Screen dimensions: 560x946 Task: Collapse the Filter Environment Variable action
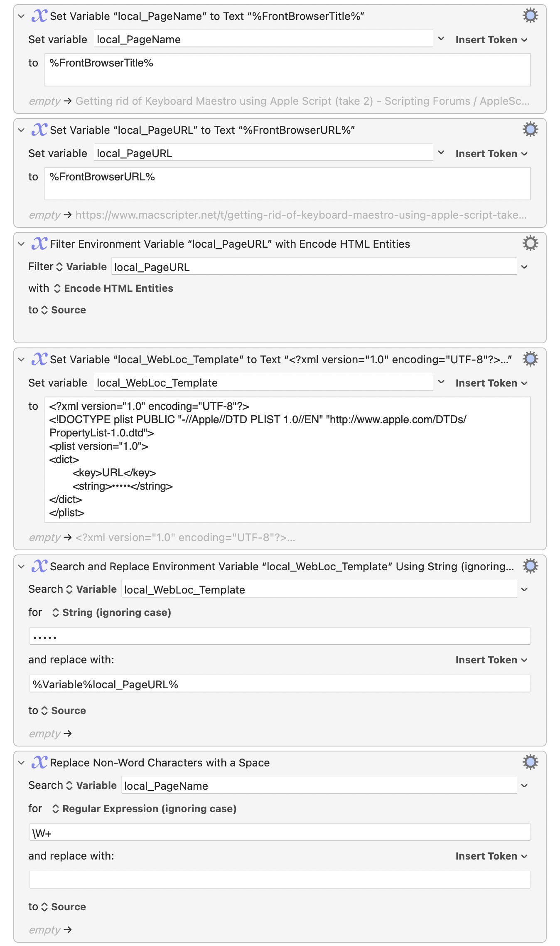pyautogui.click(x=21, y=244)
